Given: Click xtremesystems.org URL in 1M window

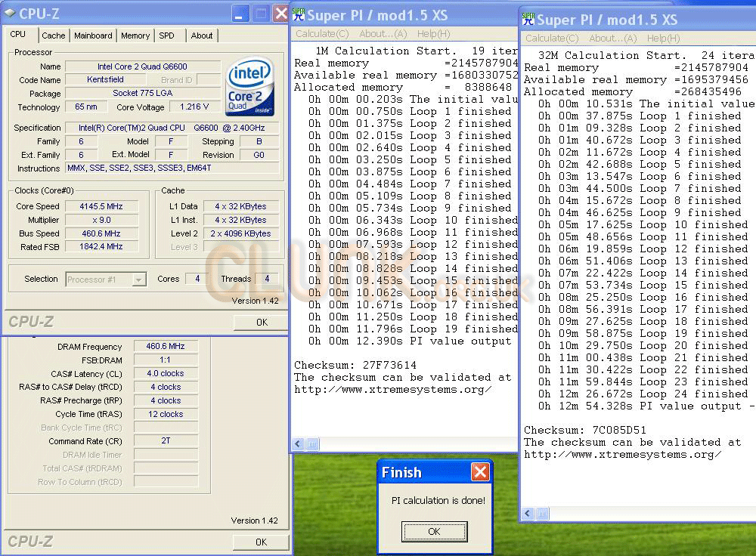Looking at the screenshot, I should pyautogui.click(x=393, y=389).
